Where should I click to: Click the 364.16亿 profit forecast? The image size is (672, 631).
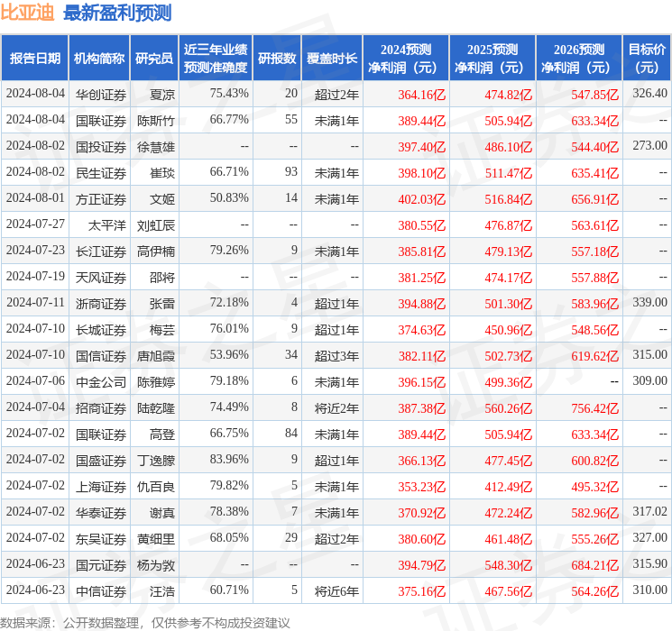point(422,95)
